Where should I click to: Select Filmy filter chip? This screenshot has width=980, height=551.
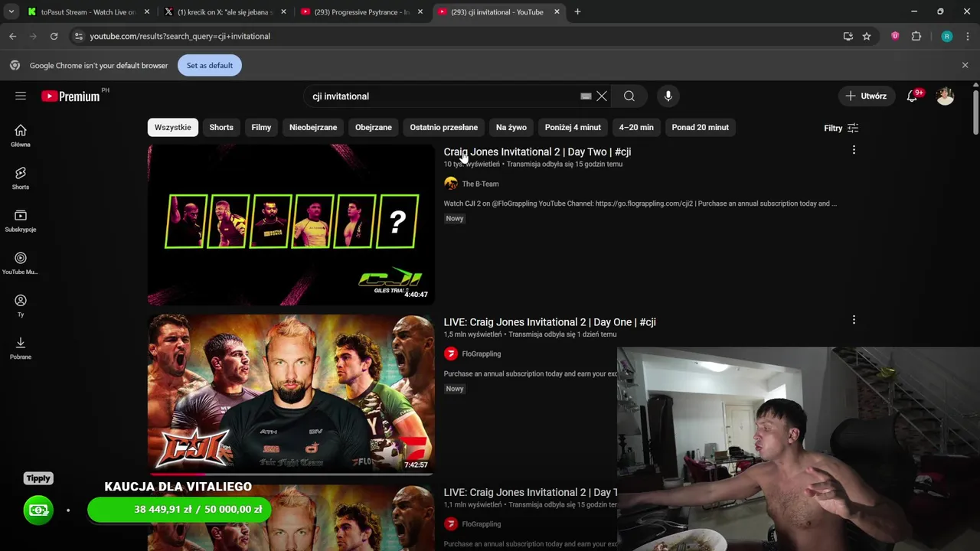[x=261, y=127]
